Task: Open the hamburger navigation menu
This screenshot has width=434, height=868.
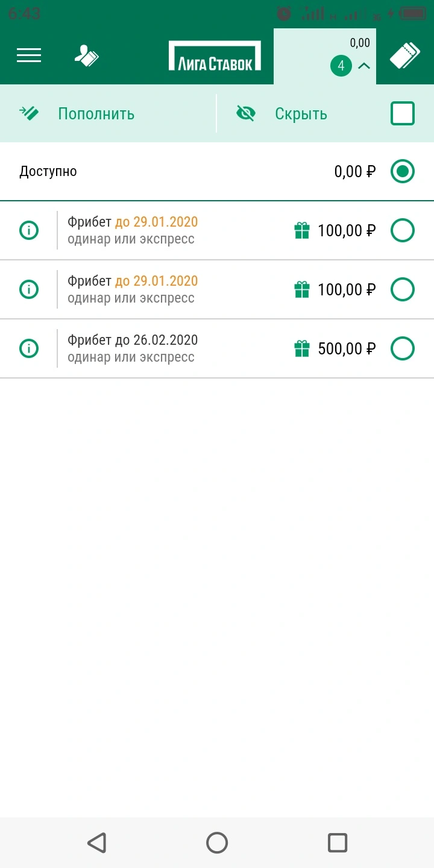Action: (x=29, y=55)
